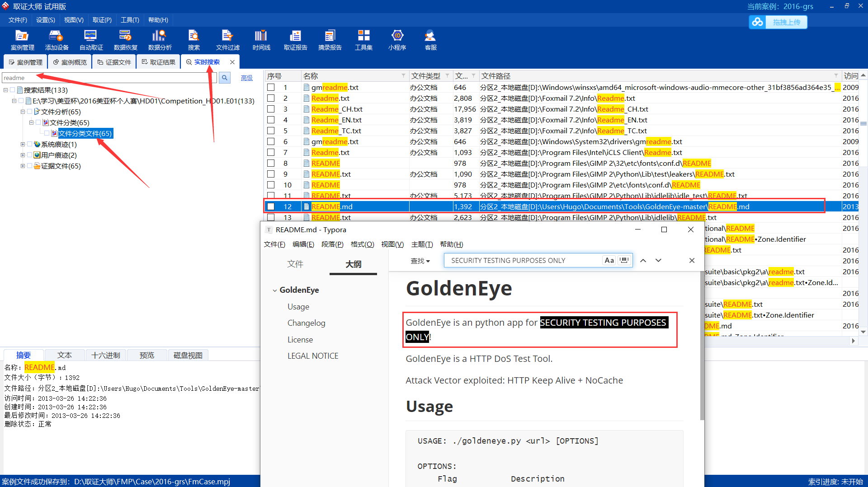The height and width of the screenshot is (487, 868).
Task: Switch to the 预览 tab
Action: tap(147, 356)
